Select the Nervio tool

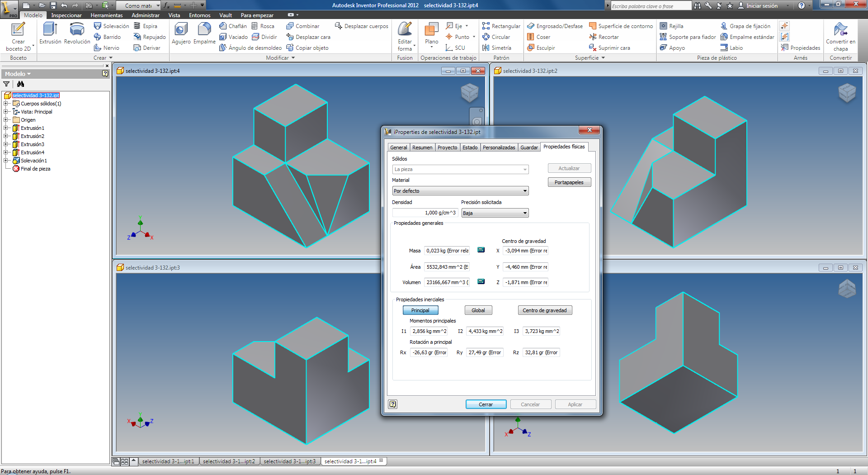pyautogui.click(x=107, y=48)
